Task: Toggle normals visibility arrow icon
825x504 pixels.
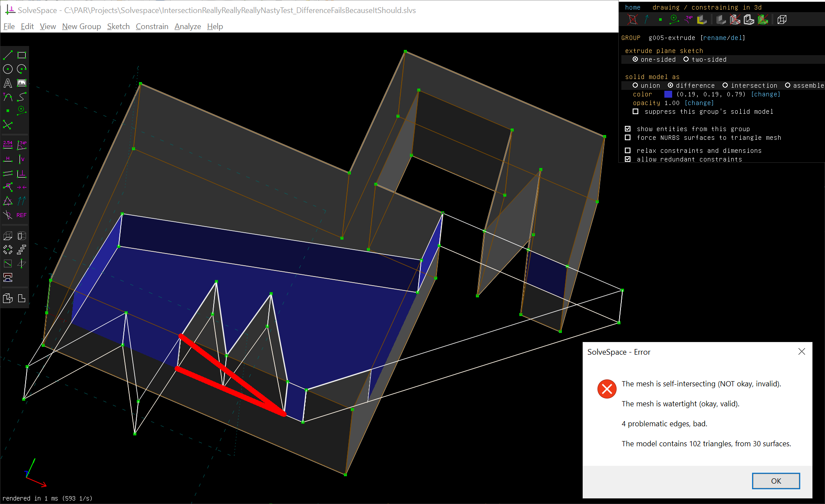Action: (647, 20)
